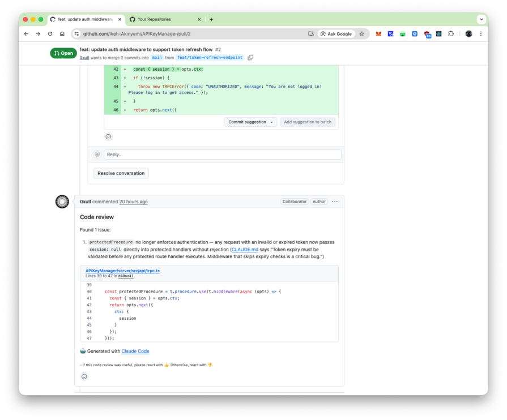This screenshot has height=420, width=507.
Task: Add emoji reaction under the suggestion block
Action: pyautogui.click(x=108, y=136)
